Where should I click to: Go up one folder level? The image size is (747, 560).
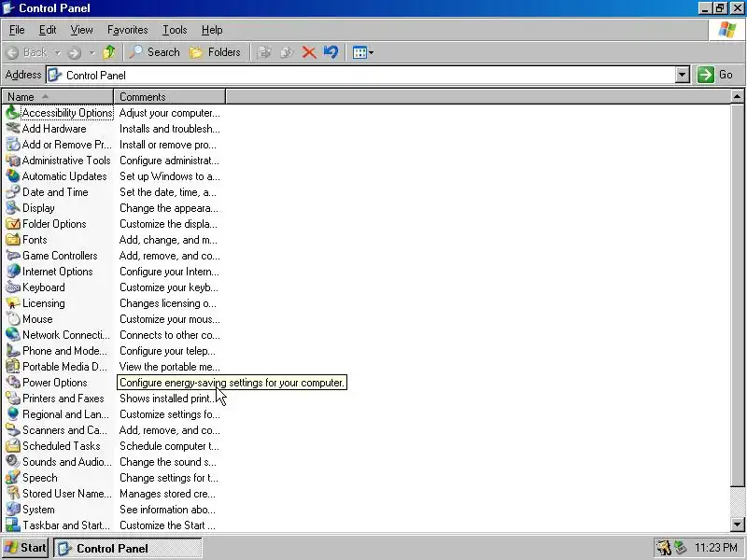pyautogui.click(x=109, y=52)
